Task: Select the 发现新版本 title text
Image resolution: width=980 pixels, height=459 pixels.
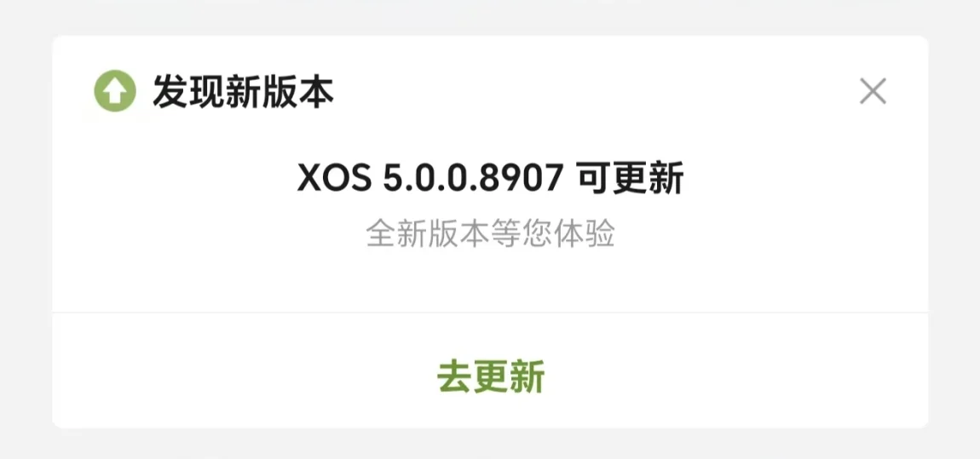Action: [x=243, y=91]
